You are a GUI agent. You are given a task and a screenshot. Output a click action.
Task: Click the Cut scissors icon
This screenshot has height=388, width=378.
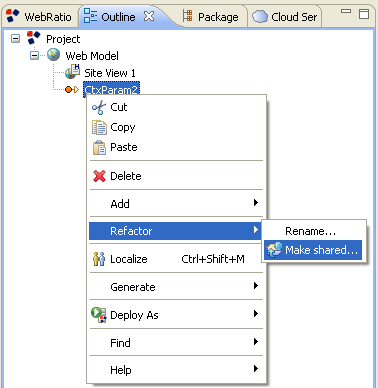[99, 107]
